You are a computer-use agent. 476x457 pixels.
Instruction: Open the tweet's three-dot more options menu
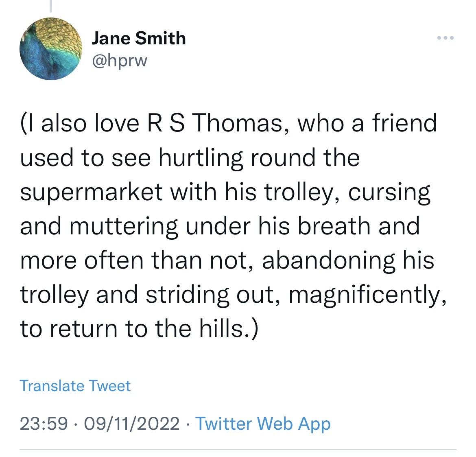point(445,38)
